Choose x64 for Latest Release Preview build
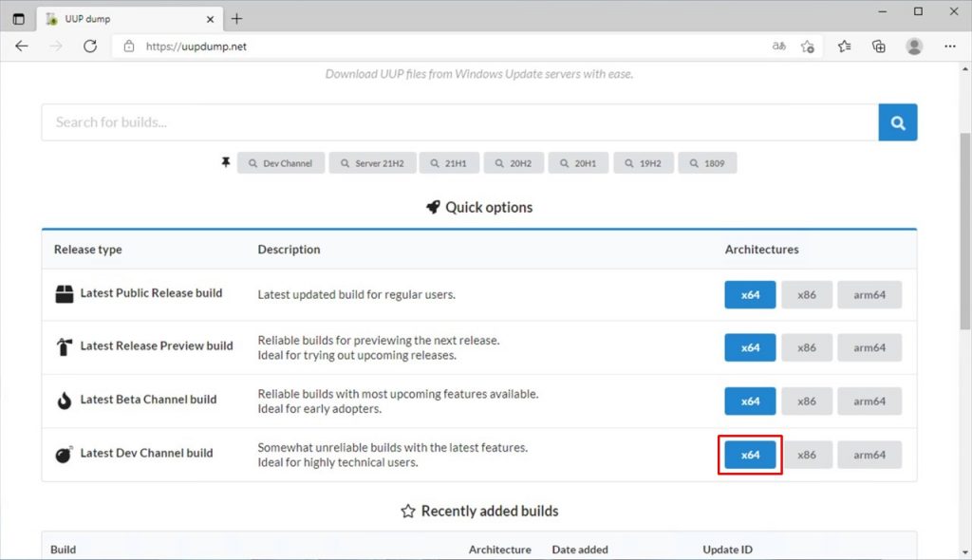Image resolution: width=972 pixels, height=560 pixels. pos(750,347)
